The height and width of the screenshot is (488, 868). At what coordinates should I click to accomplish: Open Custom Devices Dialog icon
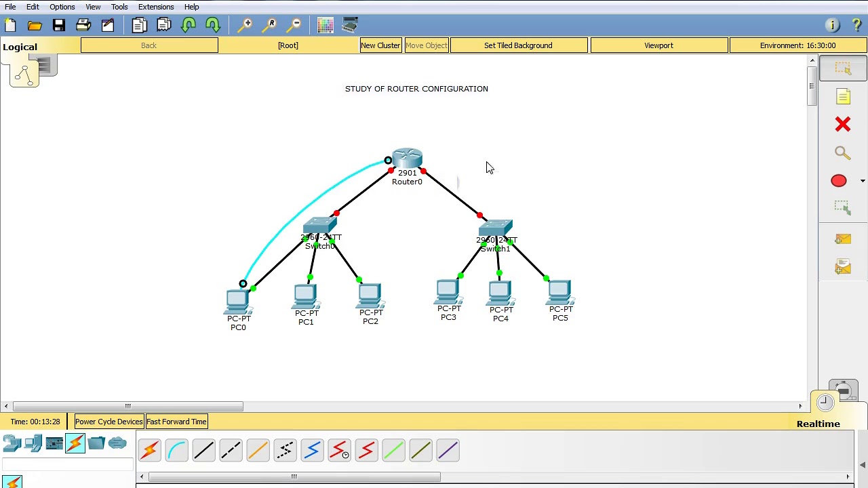(x=350, y=25)
